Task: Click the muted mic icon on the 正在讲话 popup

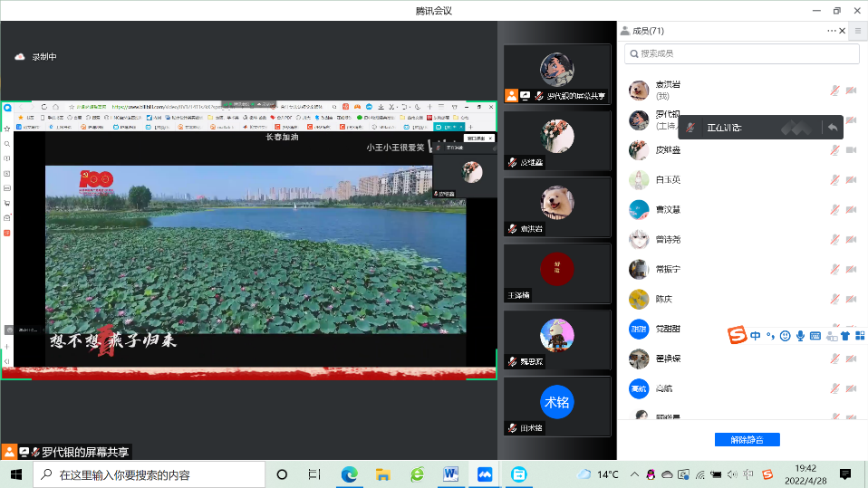Action: [691, 128]
